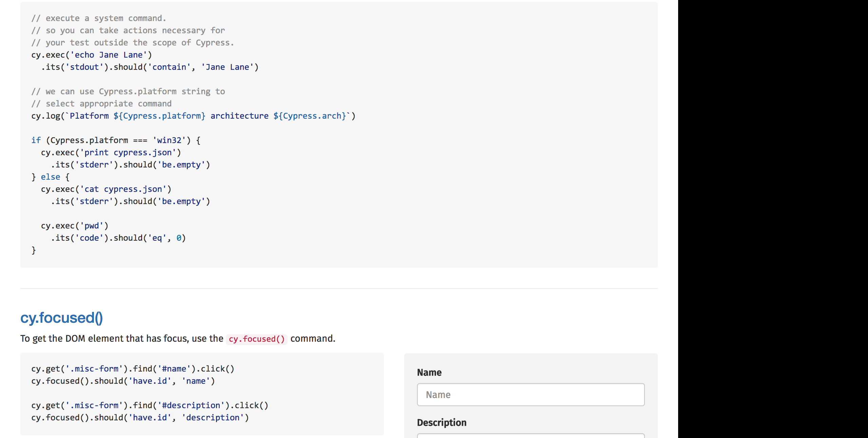Click the .its('code').should('eq', 0) line

(118, 238)
